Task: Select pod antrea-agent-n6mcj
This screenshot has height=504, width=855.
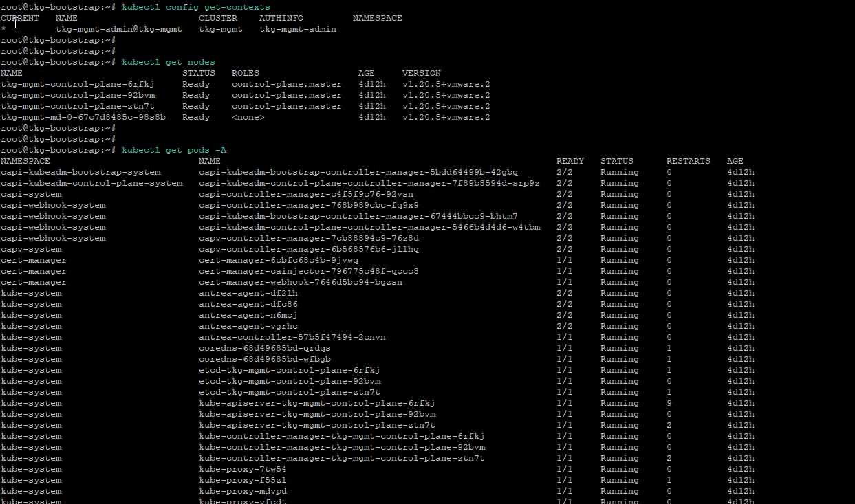Action: pyautogui.click(x=248, y=315)
